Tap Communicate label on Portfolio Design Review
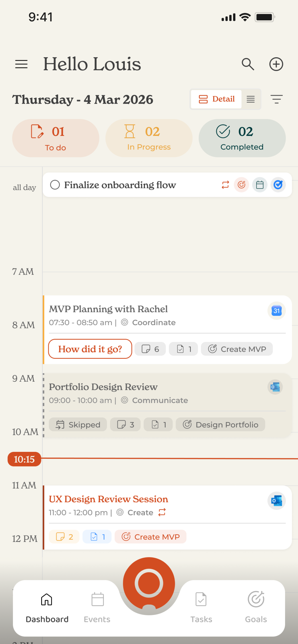 (x=160, y=400)
